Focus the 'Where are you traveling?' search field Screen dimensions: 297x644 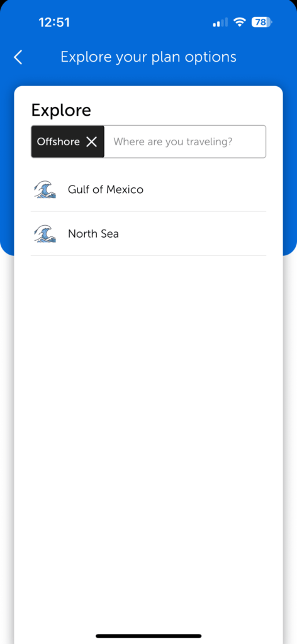pyautogui.click(x=185, y=142)
